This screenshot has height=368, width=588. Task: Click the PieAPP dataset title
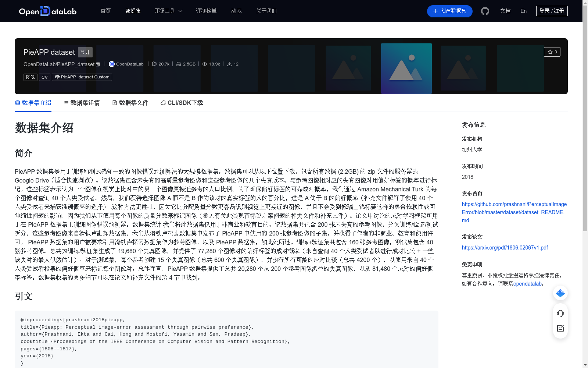[49, 52]
